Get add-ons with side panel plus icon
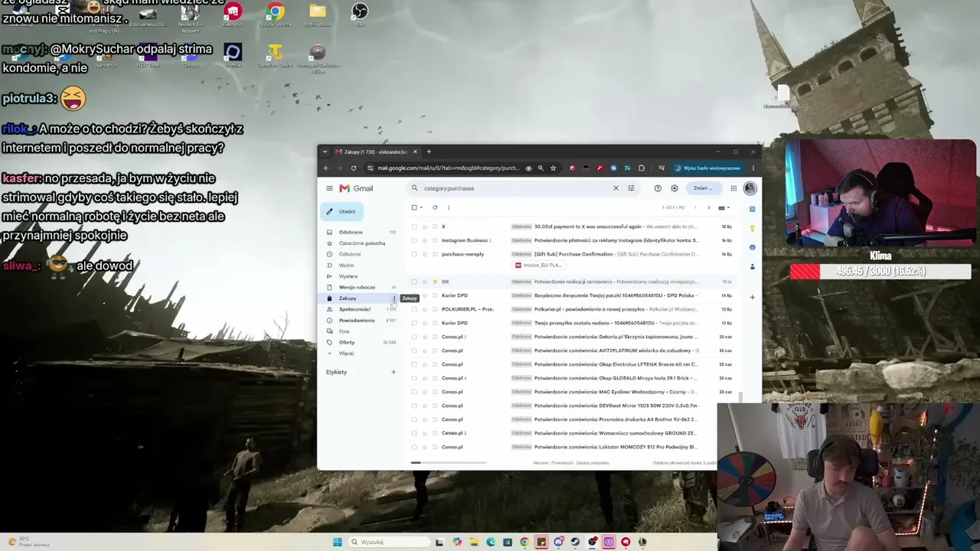This screenshot has width=980, height=551. tap(753, 297)
